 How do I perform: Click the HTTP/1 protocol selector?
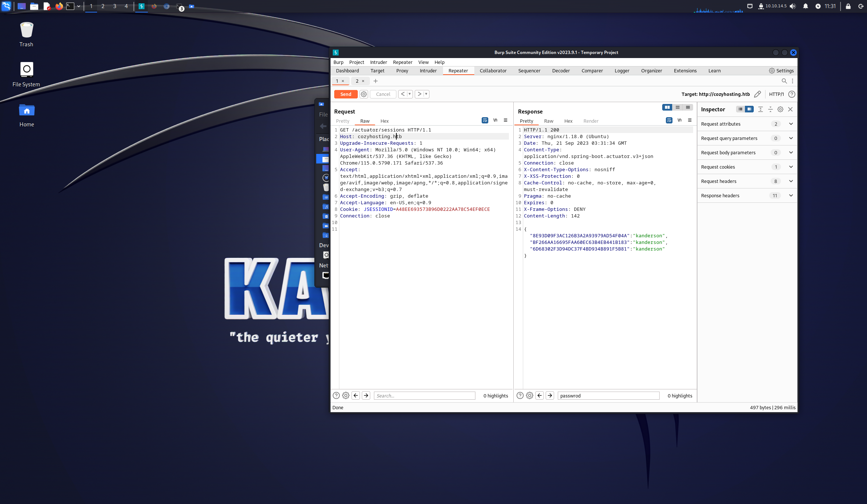[x=776, y=94]
